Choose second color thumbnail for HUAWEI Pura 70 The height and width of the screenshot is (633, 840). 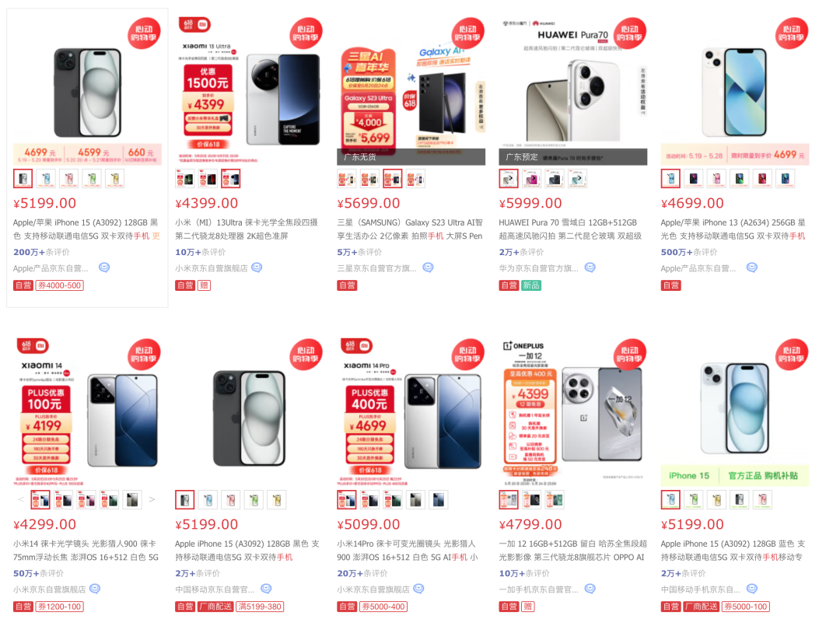(531, 178)
